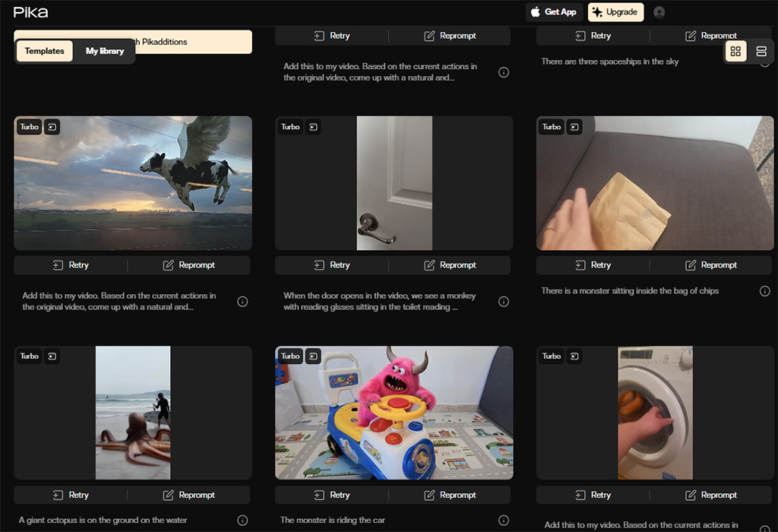Click the Turbo badge on the octopus video
Image resolution: width=778 pixels, height=532 pixels.
coord(30,356)
